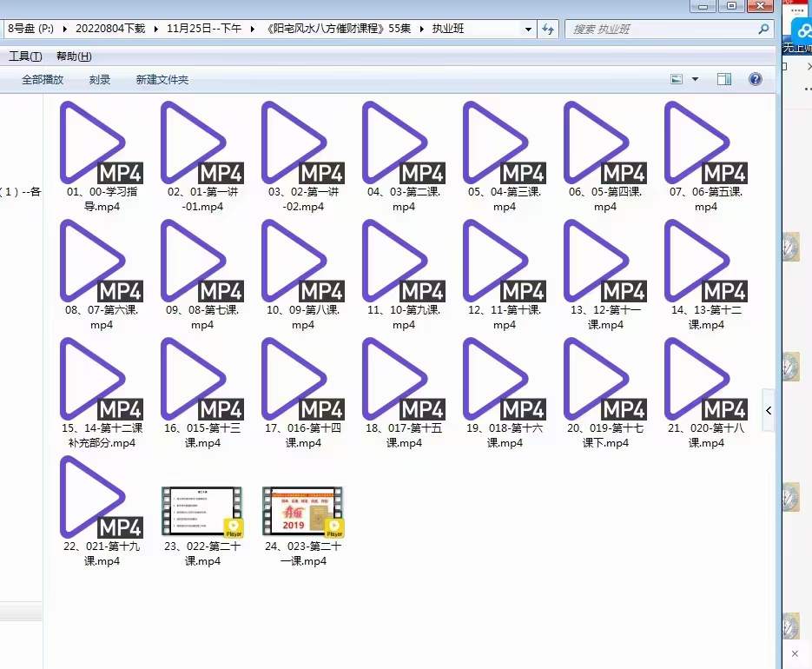Open the view options dropdown arrow
Screen dimensions: 812x669
click(x=695, y=79)
